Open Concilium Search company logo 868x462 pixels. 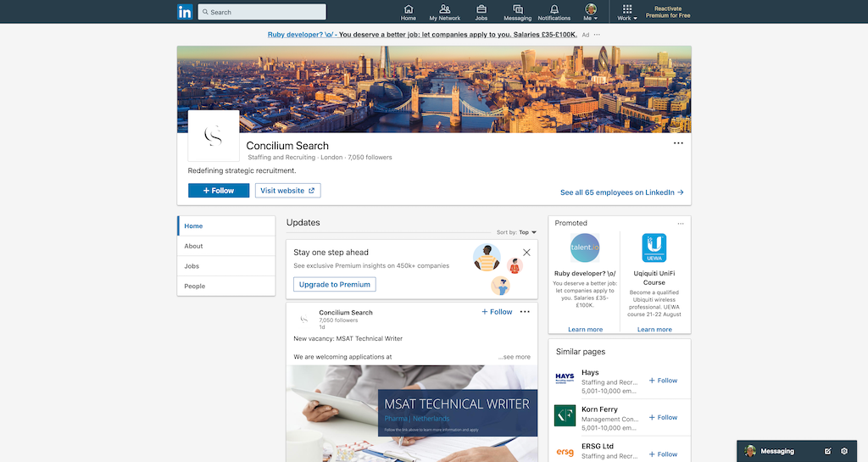pyautogui.click(x=214, y=136)
